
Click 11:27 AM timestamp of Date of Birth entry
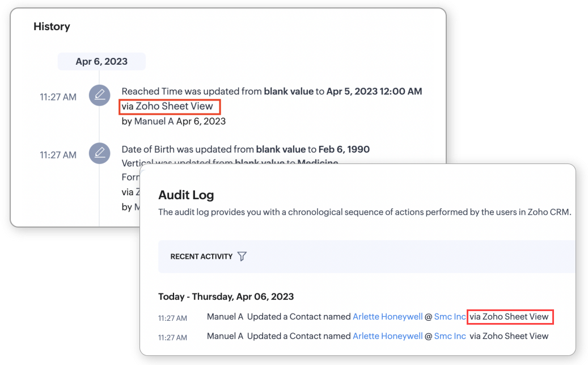pyautogui.click(x=58, y=155)
